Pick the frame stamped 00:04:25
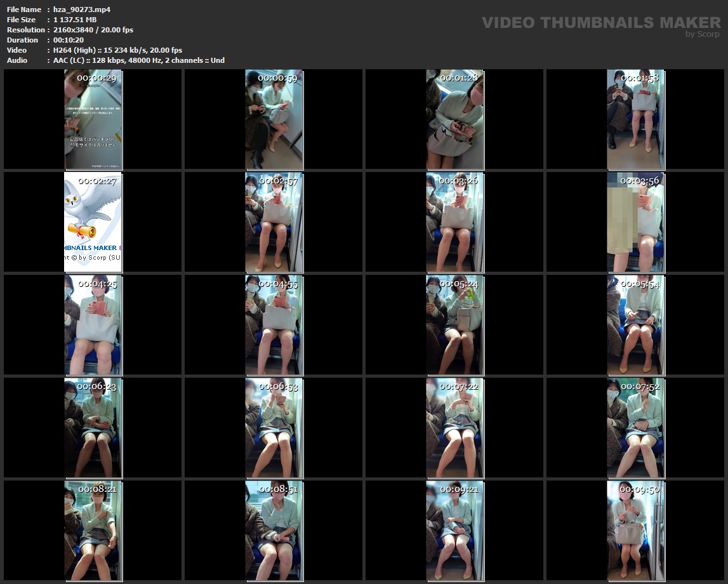Viewport: 728px width, 584px height. (93, 326)
